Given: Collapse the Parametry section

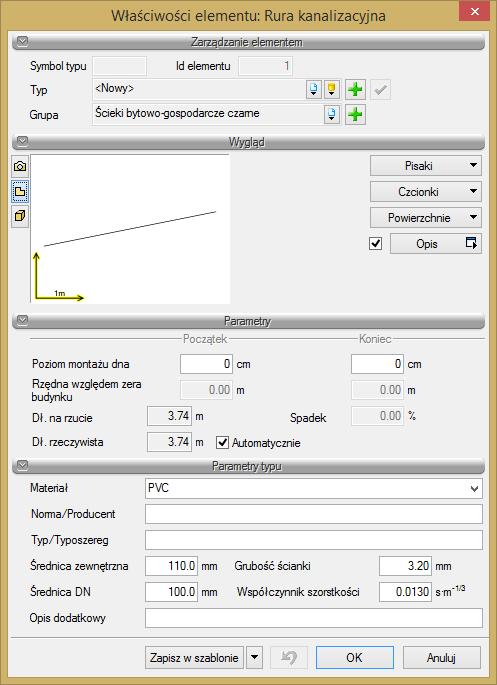Looking at the screenshot, I should (22, 321).
